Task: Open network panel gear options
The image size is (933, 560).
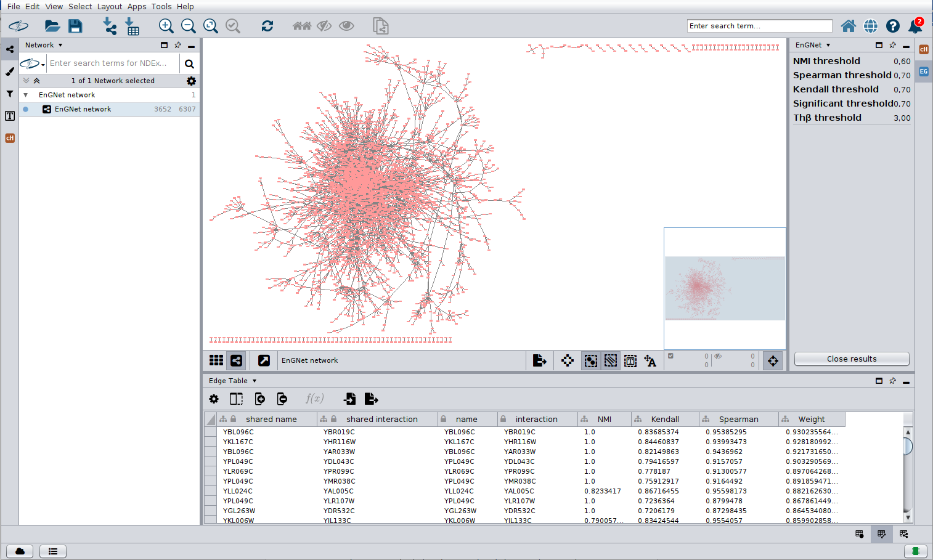Action: click(191, 81)
